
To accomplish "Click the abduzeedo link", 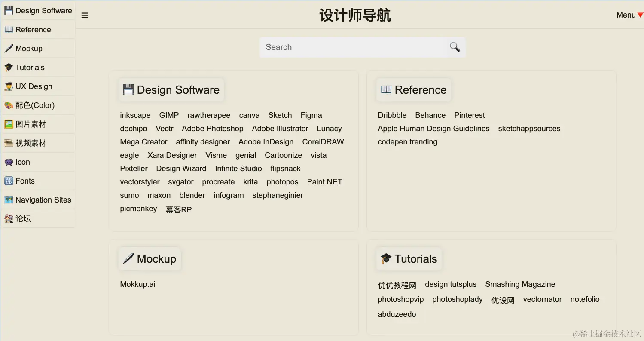I will 397,314.
